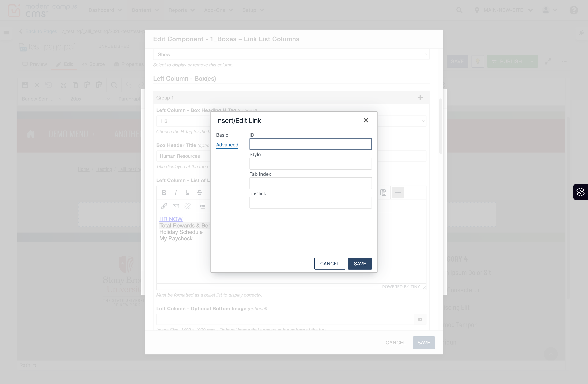Toggle Italic formatting in the component editor
Viewport: 588px width, 384px height.
pos(176,193)
